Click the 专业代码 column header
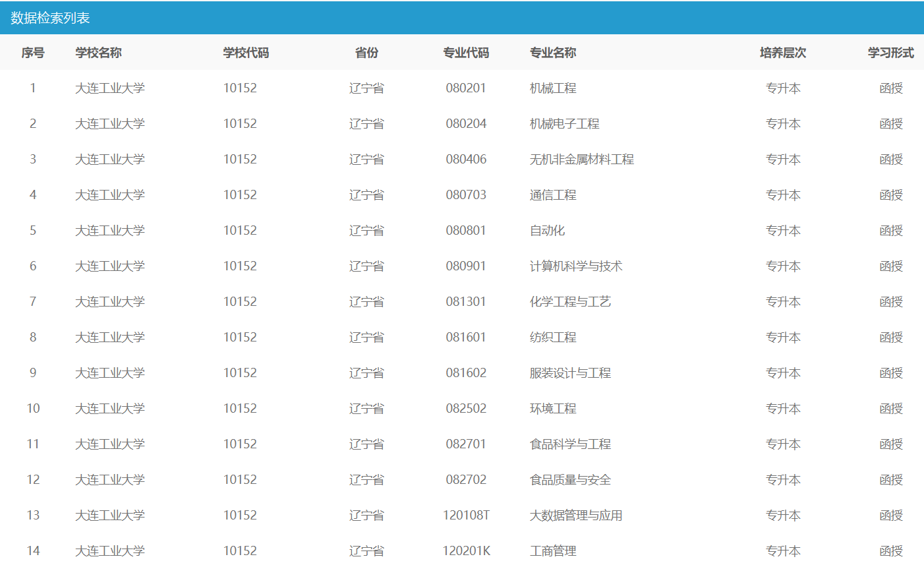This screenshot has width=924, height=565. pos(466,53)
